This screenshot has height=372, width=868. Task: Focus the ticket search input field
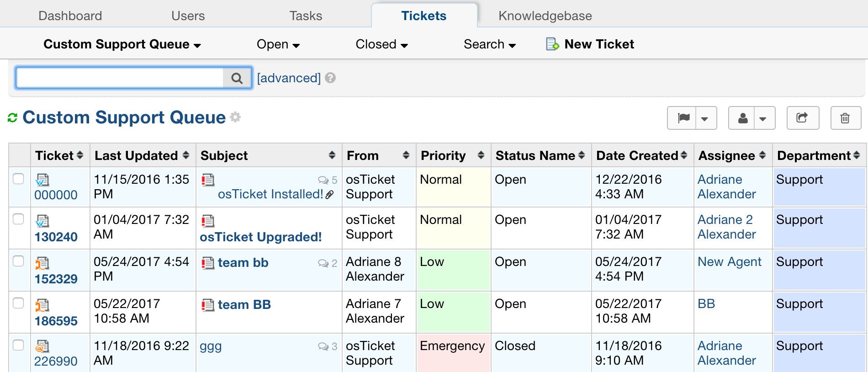click(x=120, y=78)
